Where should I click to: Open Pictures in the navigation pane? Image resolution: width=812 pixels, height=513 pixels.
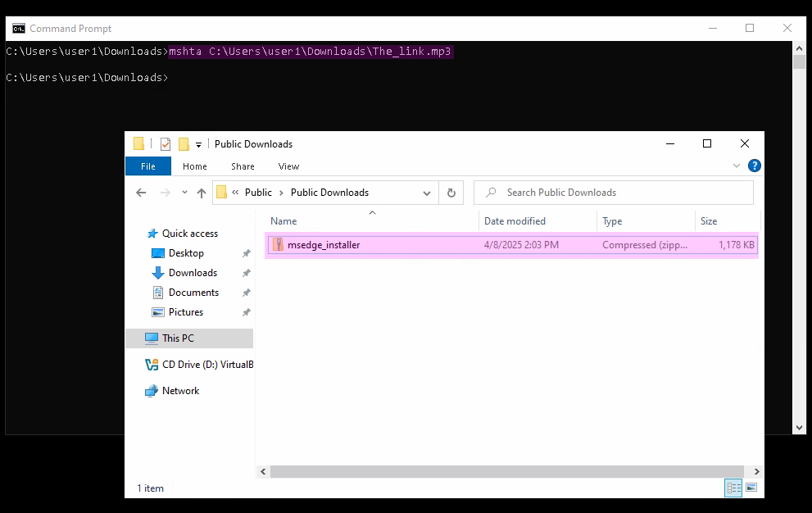coord(186,312)
